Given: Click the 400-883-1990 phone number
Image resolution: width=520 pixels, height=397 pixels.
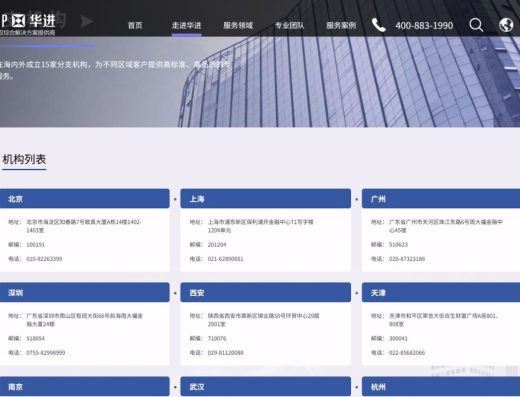Looking at the screenshot, I should click(424, 26).
